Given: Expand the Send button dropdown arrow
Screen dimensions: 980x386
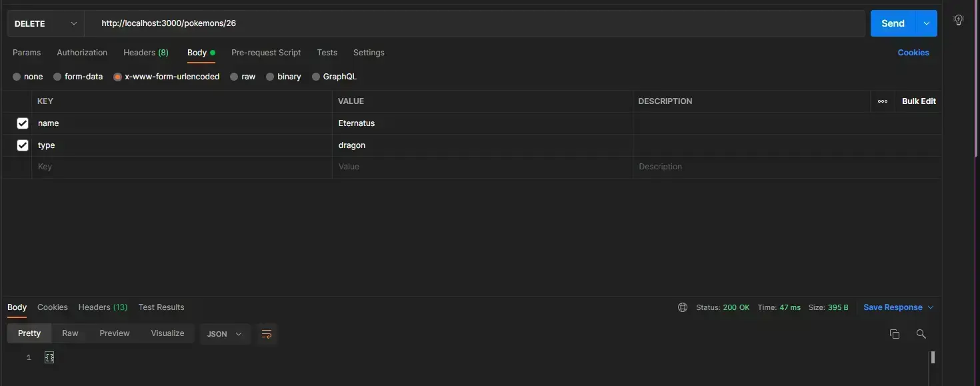Looking at the screenshot, I should click(926, 23).
